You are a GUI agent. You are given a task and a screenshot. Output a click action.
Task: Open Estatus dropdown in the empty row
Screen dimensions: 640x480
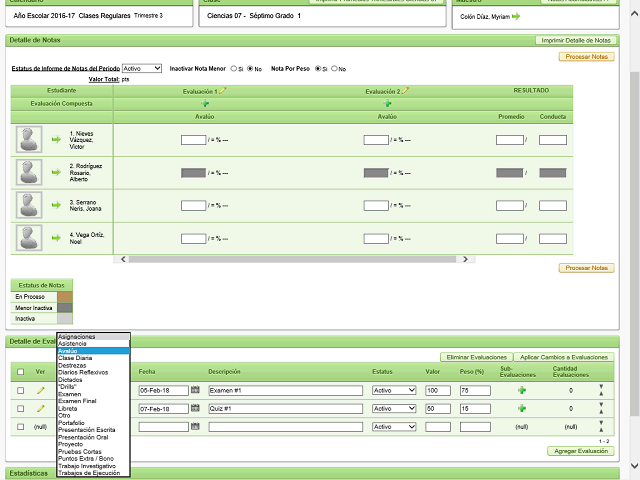[x=394, y=427]
